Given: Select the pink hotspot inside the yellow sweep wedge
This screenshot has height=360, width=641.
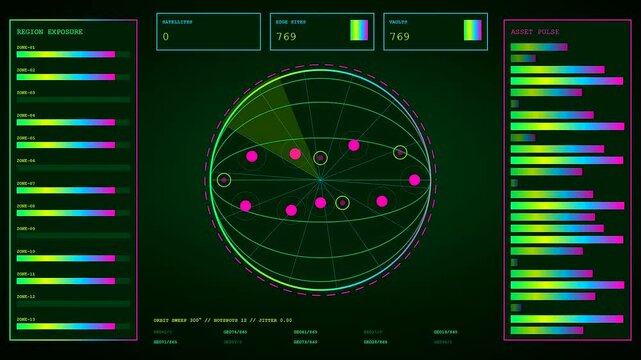Looking at the screenshot, I should pos(295,154).
